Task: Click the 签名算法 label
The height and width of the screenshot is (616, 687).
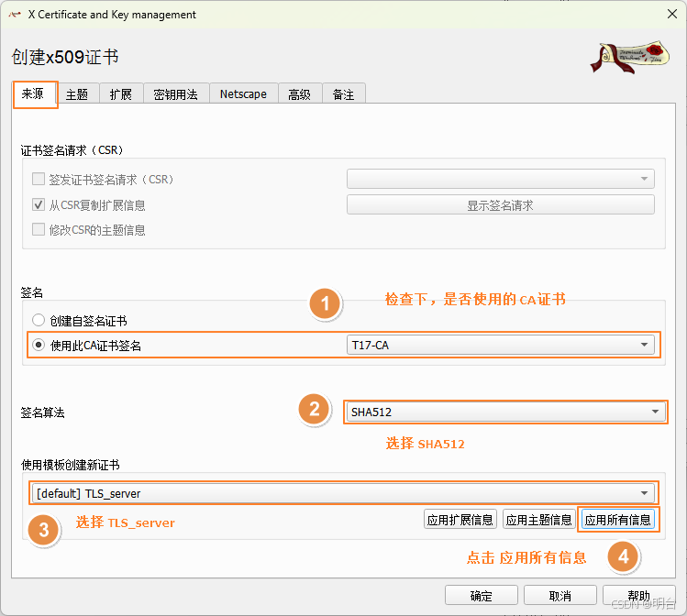Action: [x=42, y=412]
